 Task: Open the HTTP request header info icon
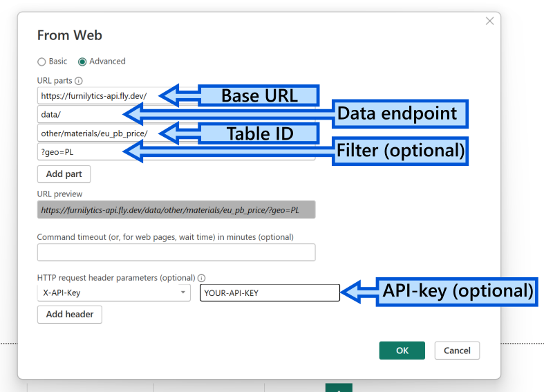point(202,278)
